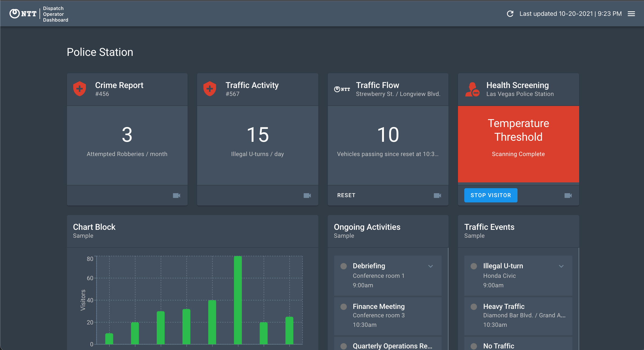
Task: Click the tallest green chart bar
Action: tap(238, 300)
